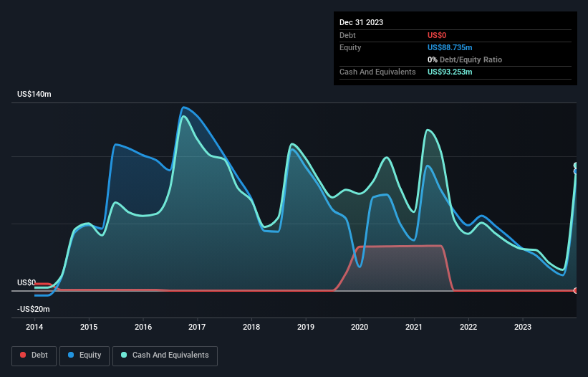Click the red Debt legend dot
Screen dimensions: 588x377
(x=23, y=355)
